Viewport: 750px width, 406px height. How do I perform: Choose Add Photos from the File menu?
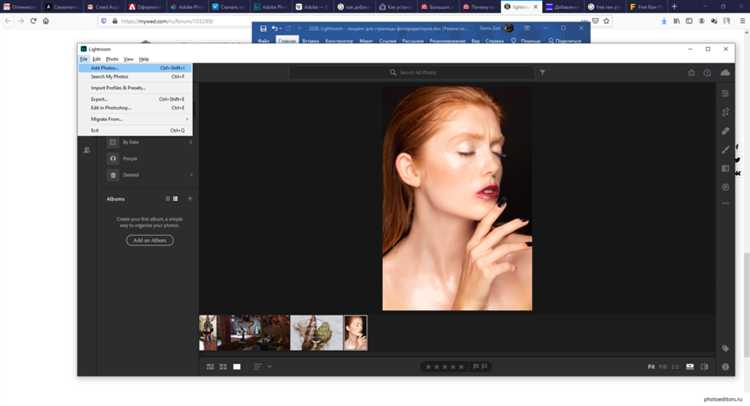tap(135, 68)
